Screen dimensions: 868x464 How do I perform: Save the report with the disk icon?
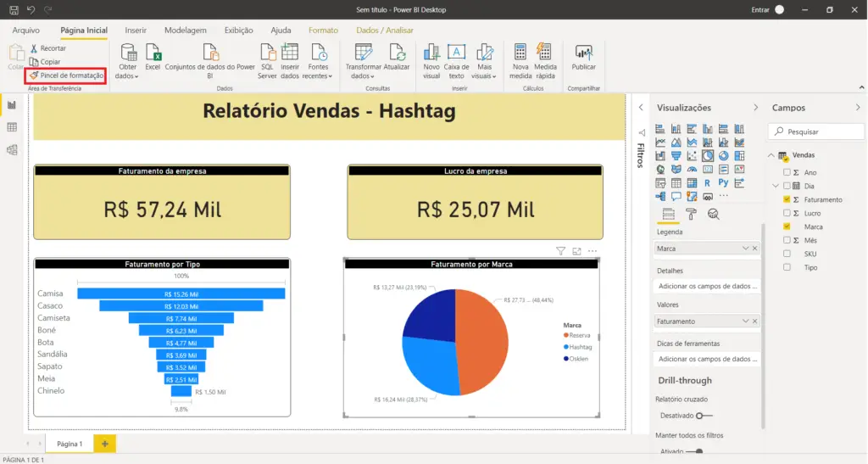pyautogui.click(x=14, y=10)
